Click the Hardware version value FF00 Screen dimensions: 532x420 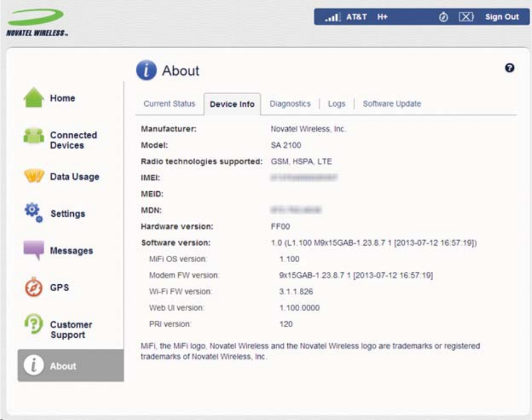coord(280,226)
